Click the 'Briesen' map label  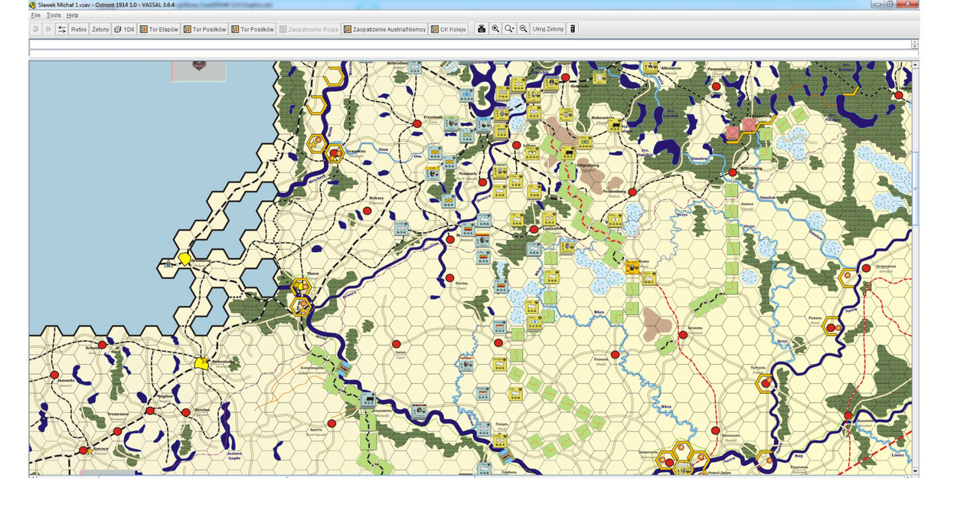[x=376, y=197]
